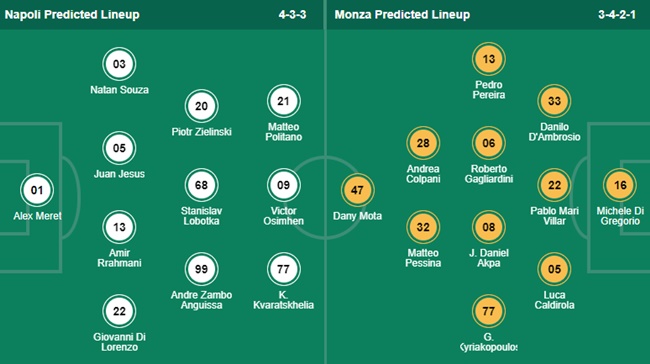The image size is (650, 364).
Task: Select Pablo Mari's orange 22 badge
Action: 554,185
